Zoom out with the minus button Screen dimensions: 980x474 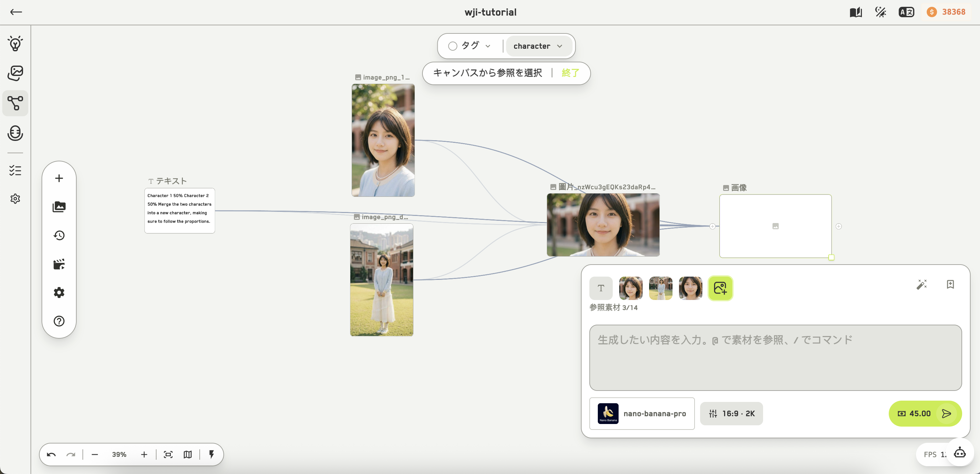pos(95,455)
